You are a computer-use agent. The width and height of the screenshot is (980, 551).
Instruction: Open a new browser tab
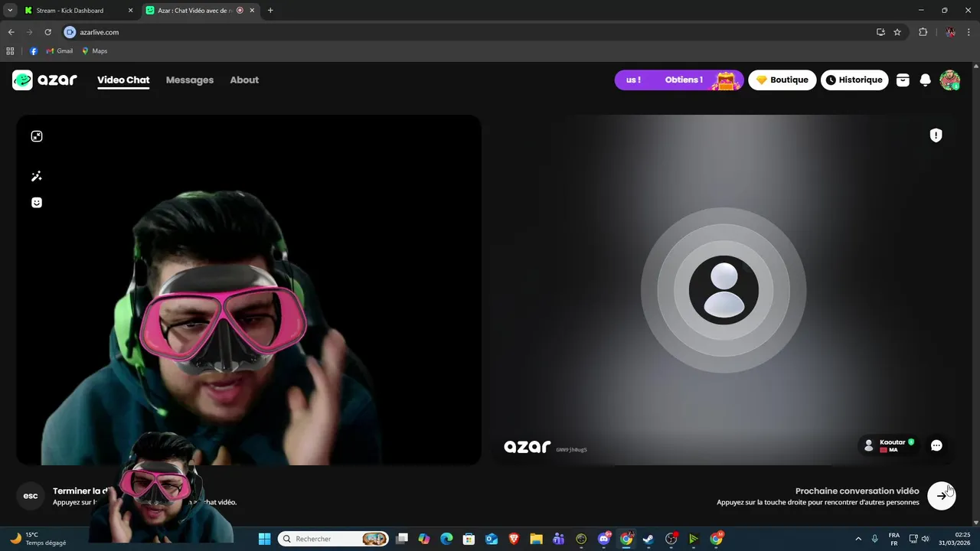(270, 11)
